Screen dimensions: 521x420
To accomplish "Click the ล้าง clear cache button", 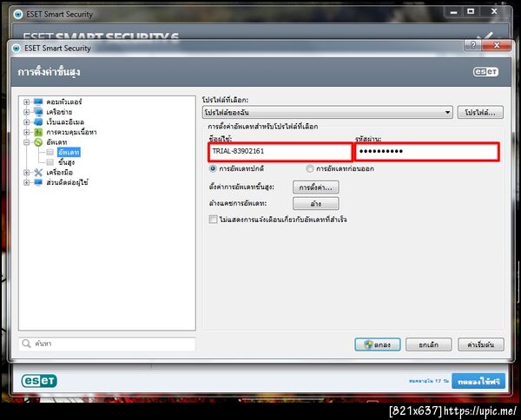I will click(316, 204).
